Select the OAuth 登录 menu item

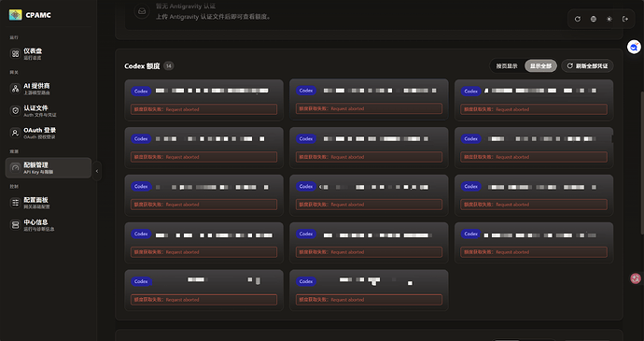click(x=48, y=133)
